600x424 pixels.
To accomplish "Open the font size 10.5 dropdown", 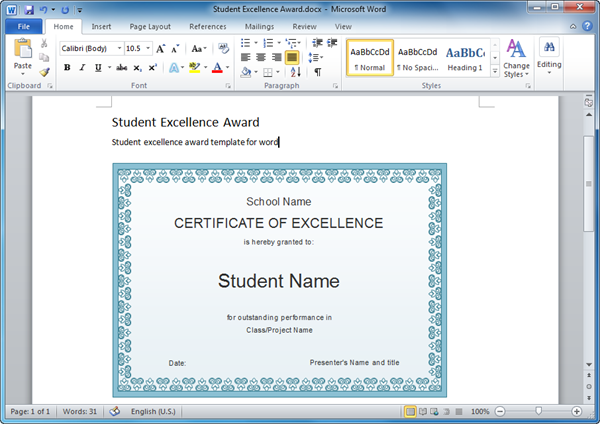I will click(147, 48).
